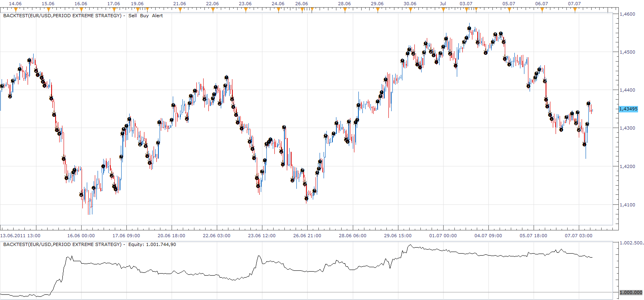This screenshot has height=300, width=644.
Task: Click the 1,4100 price axis label
Action: (x=627, y=205)
